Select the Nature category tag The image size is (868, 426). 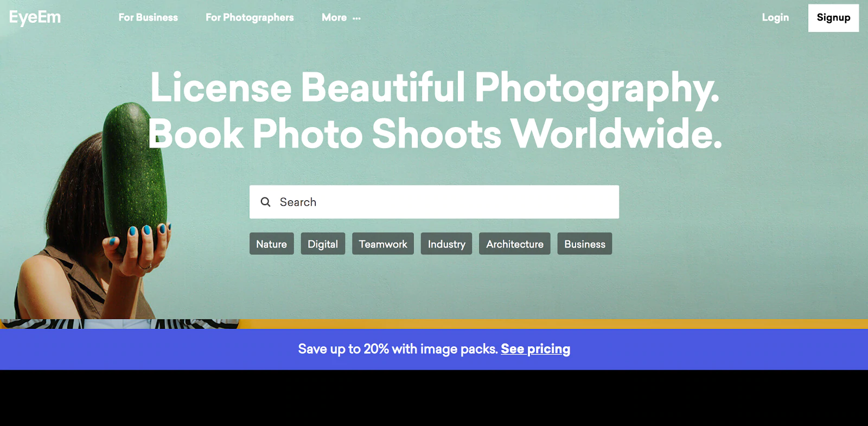(x=271, y=244)
